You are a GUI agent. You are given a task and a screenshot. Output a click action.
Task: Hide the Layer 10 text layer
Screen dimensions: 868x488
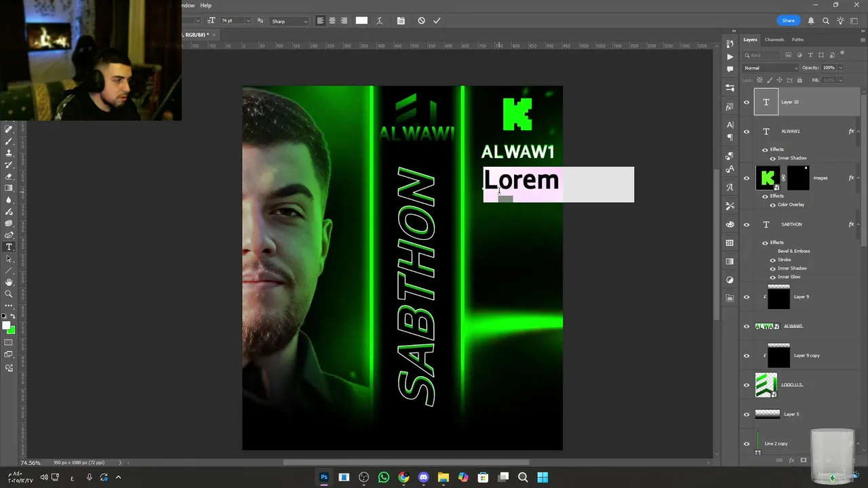[747, 102]
